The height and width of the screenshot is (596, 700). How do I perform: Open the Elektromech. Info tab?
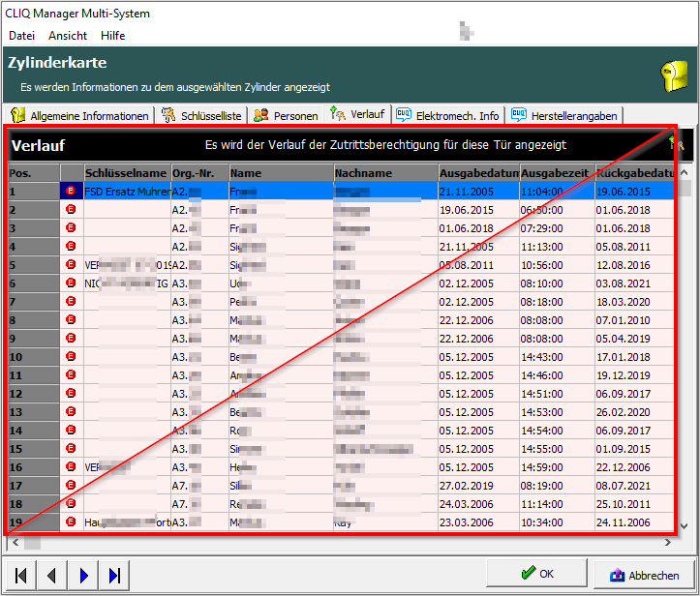[x=448, y=115]
